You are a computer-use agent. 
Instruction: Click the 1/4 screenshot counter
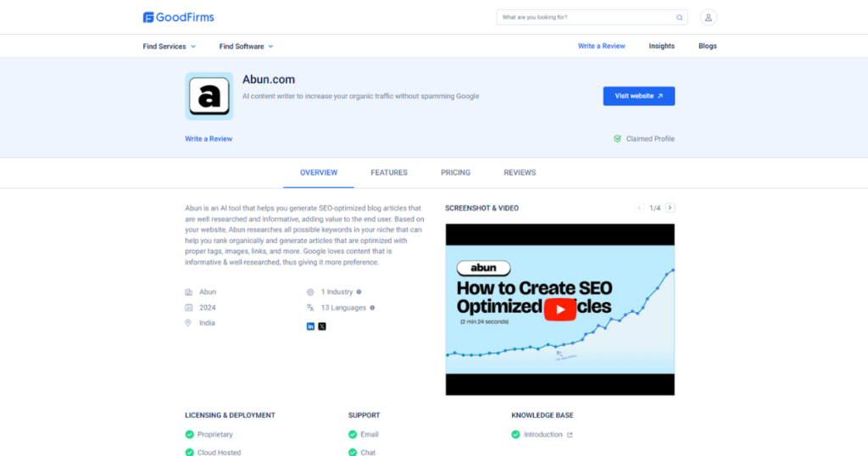tap(655, 208)
